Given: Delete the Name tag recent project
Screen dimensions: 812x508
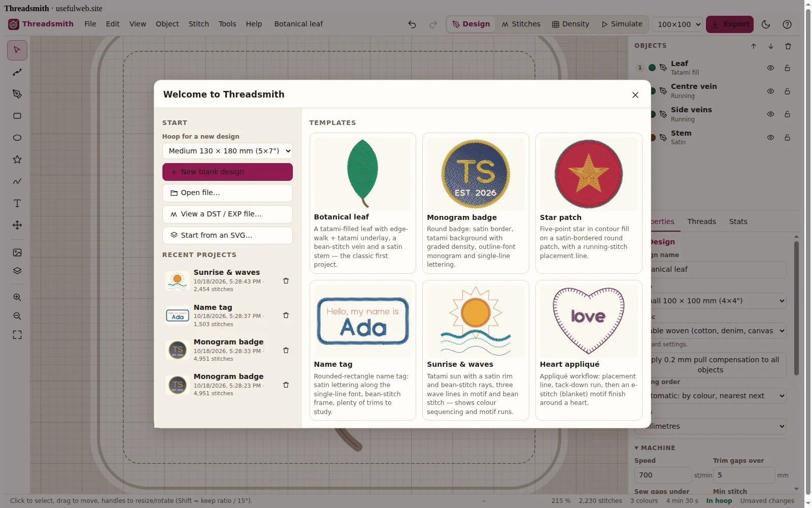Looking at the screenshot, I should point(286,315).
